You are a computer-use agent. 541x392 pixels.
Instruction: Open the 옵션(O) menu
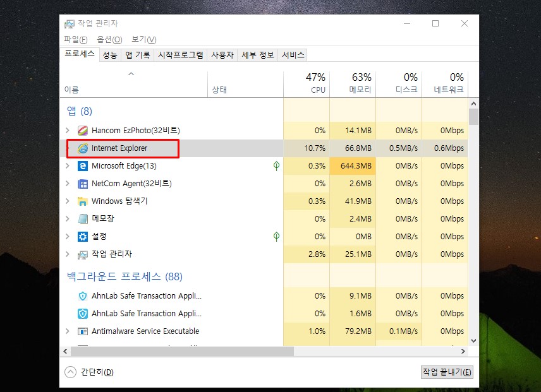[x=109, y=40]
